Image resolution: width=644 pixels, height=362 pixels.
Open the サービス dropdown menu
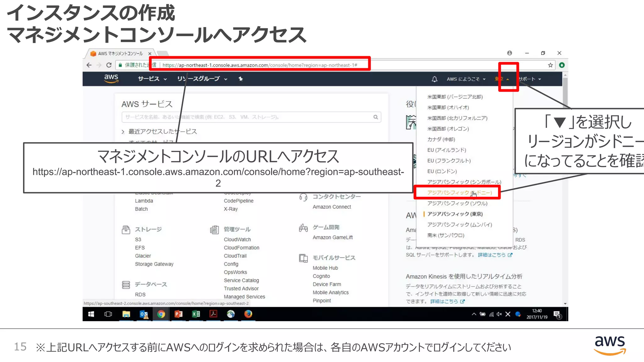(152, 79)
